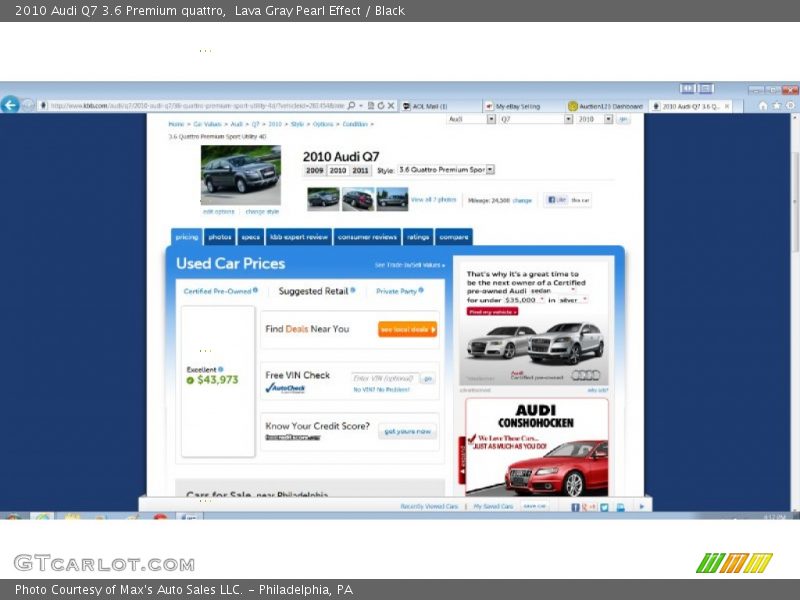Click the save car button in bottom bar
The height and width of the screenshot is (600, 800).
click(x=534, y=506)
